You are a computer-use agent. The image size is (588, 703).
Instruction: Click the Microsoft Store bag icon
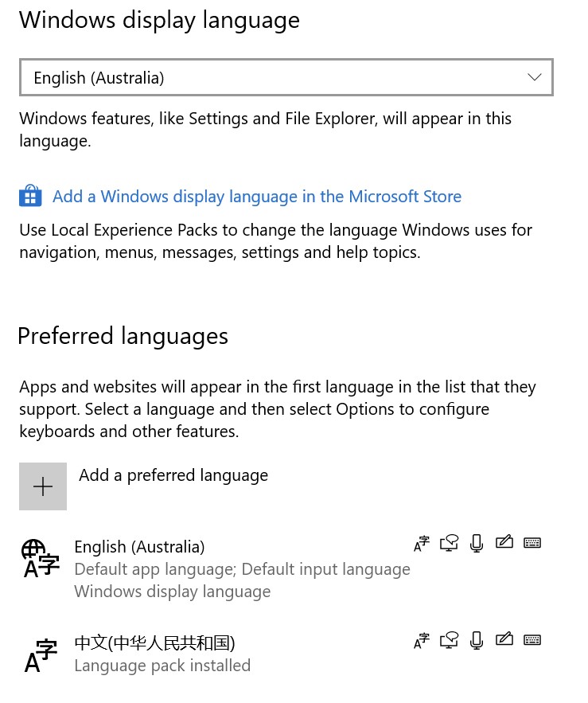coord(30,196)
